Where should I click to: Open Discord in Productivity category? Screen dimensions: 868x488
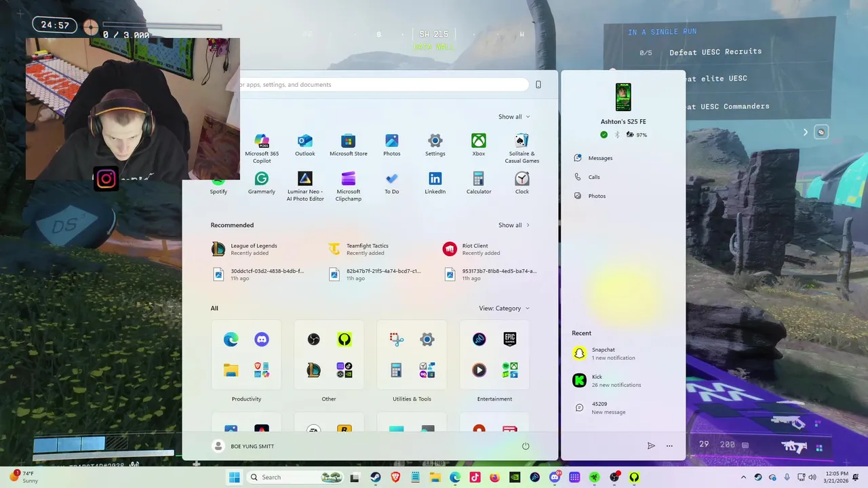click(262, 340)
